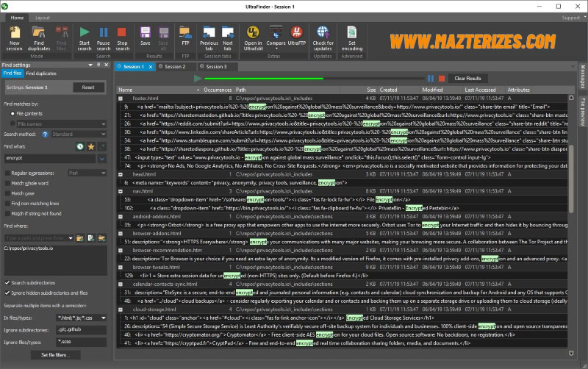Click the Reset button

88,87
